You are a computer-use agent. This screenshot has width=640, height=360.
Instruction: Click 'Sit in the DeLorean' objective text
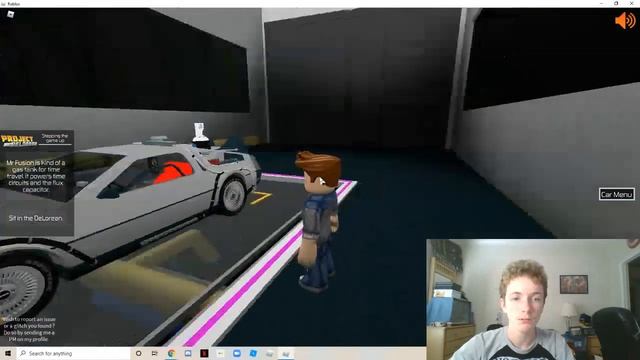[36, 218]
